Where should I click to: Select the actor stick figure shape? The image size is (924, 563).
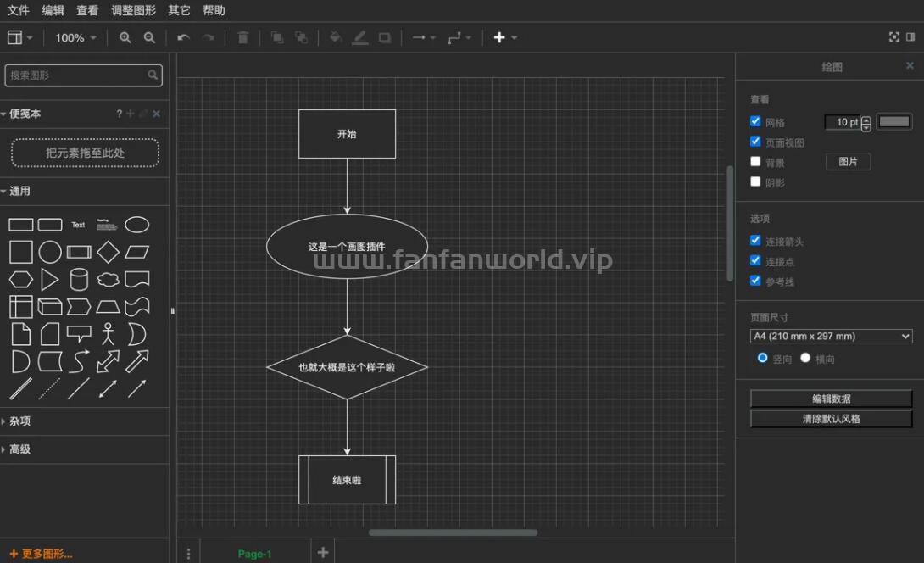tap(108, 333)
